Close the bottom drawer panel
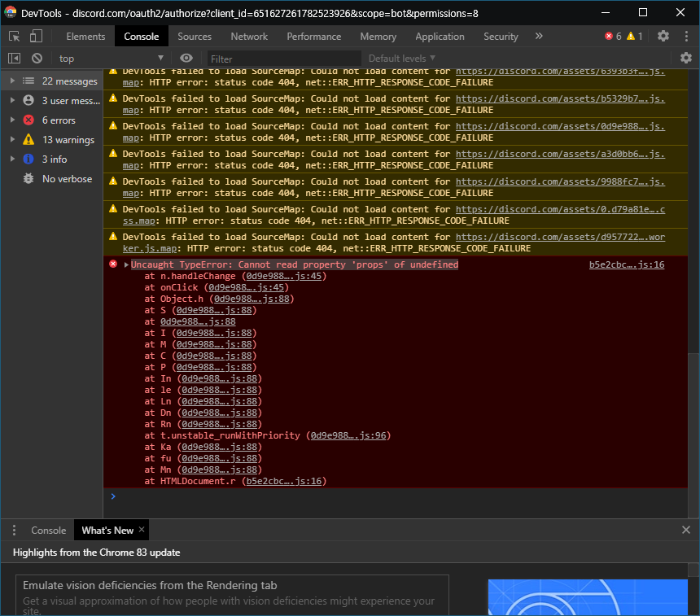Image resolution: width=700 pixels, height=616 pixels. tap(686, 530)
